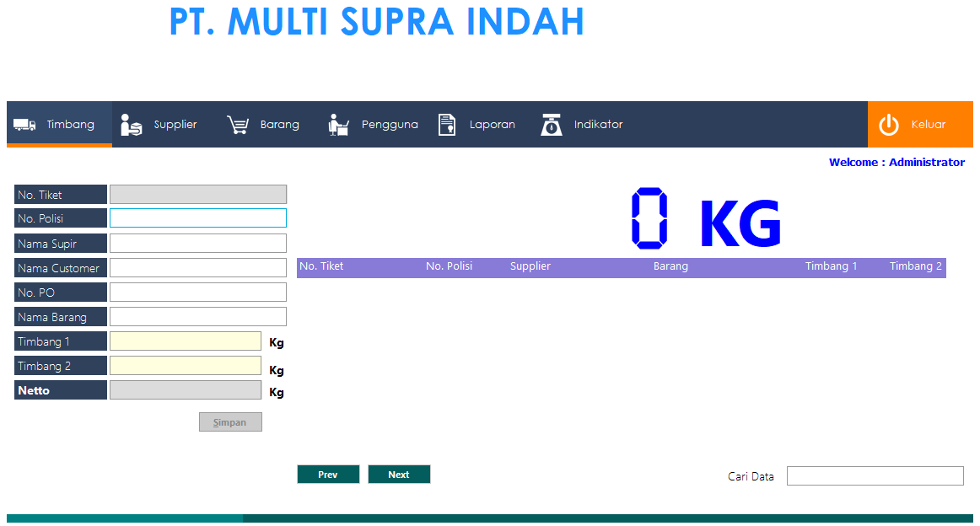The height and width of the screenshot is (526, 980).
Task: Click the No. PO label
Action: 61,293
